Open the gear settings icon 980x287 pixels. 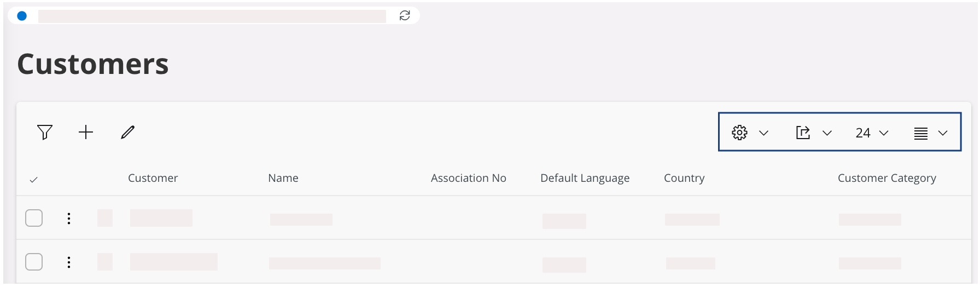(739, 133)
